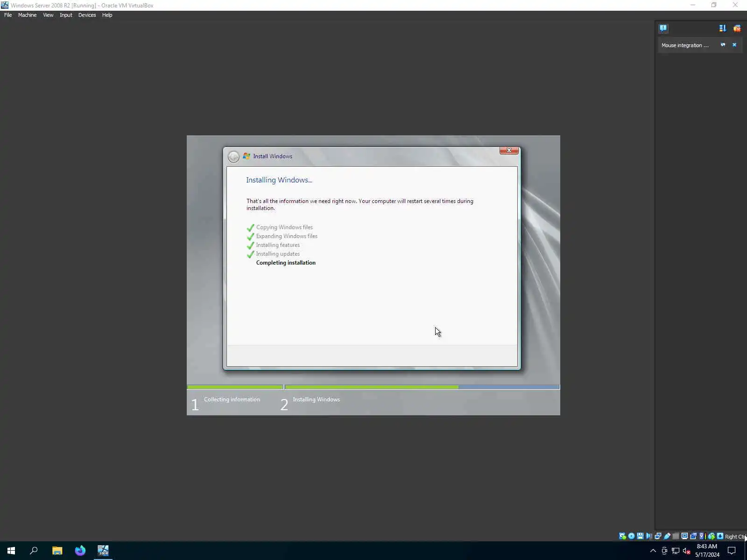
Task: Click the hard disk activity status icon
Action: pos(622,536)
